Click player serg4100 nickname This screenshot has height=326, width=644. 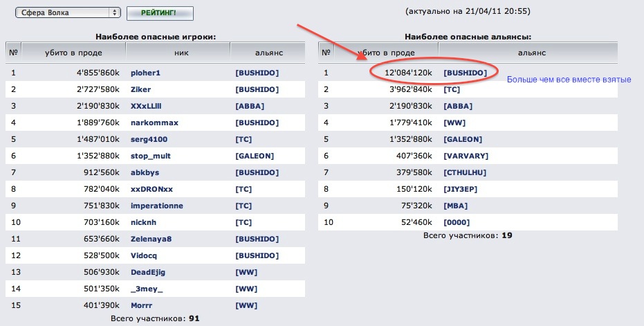[150, 139]
